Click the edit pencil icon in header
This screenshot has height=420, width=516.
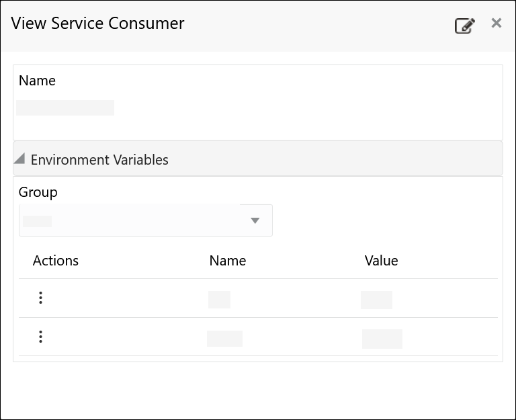(464, 26)
